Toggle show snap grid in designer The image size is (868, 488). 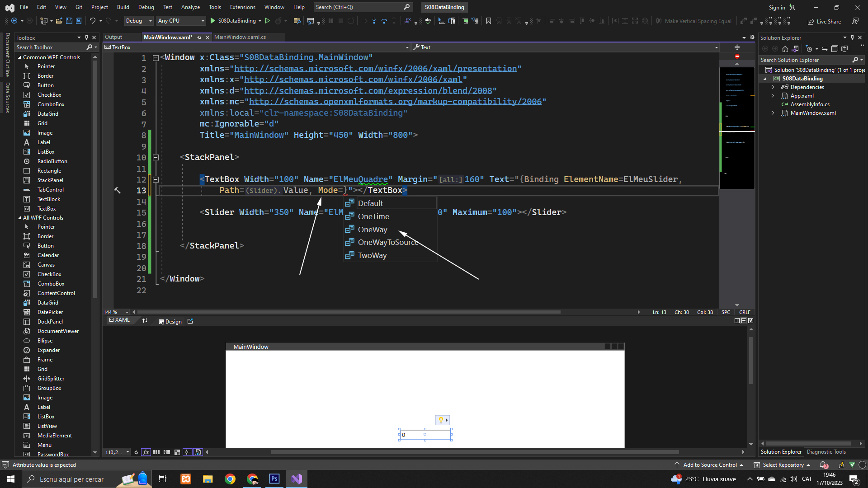tap(156, 452)
